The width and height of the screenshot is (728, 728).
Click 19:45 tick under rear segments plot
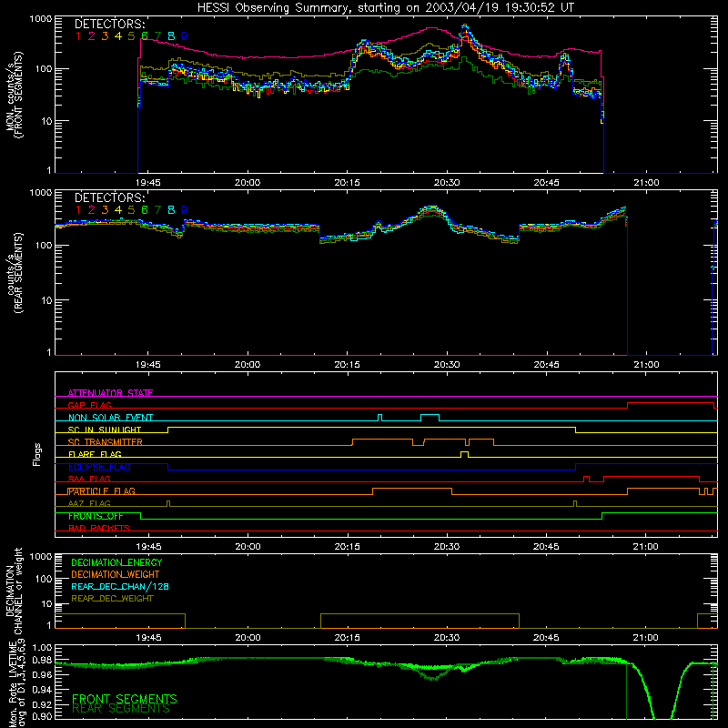(x=148, y=365)
